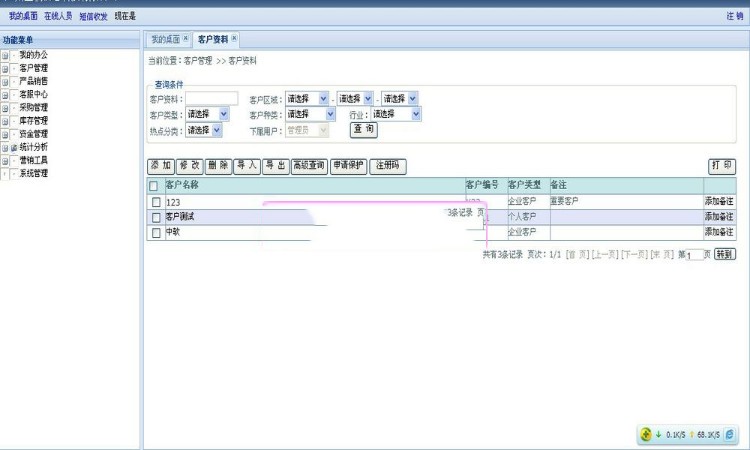Open the 热点分类 dropdown
750x450 pixels.
204,130
